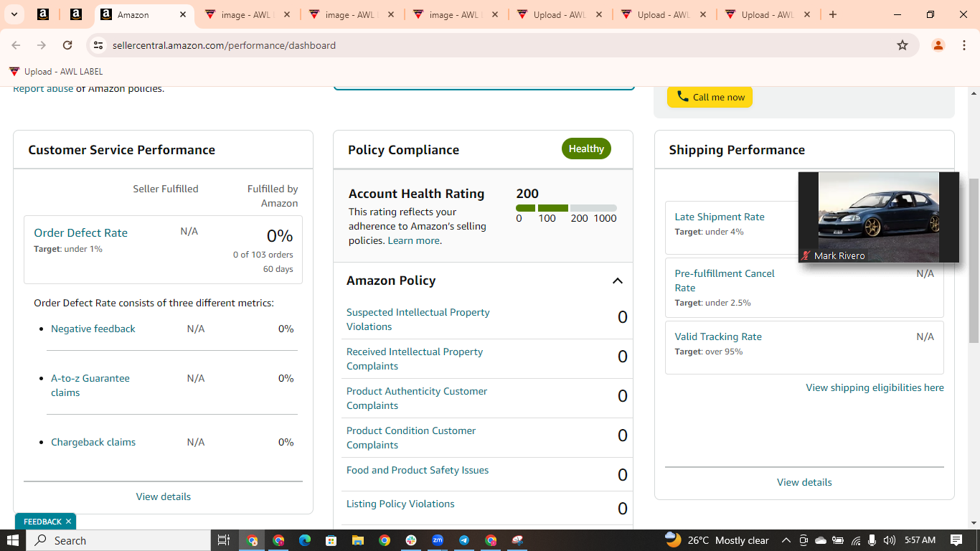Open the Windows Start menu
980x551 pixels.
click(x=13, y=540)
